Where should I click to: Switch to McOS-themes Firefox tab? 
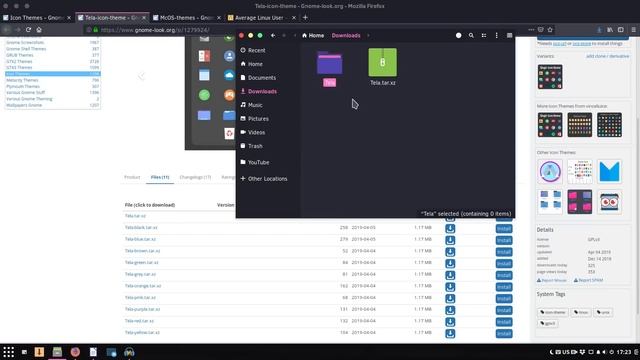(186, 18)
